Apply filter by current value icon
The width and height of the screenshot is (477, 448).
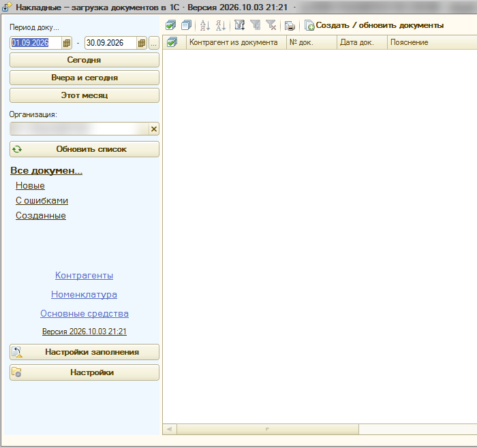[256, 25]
